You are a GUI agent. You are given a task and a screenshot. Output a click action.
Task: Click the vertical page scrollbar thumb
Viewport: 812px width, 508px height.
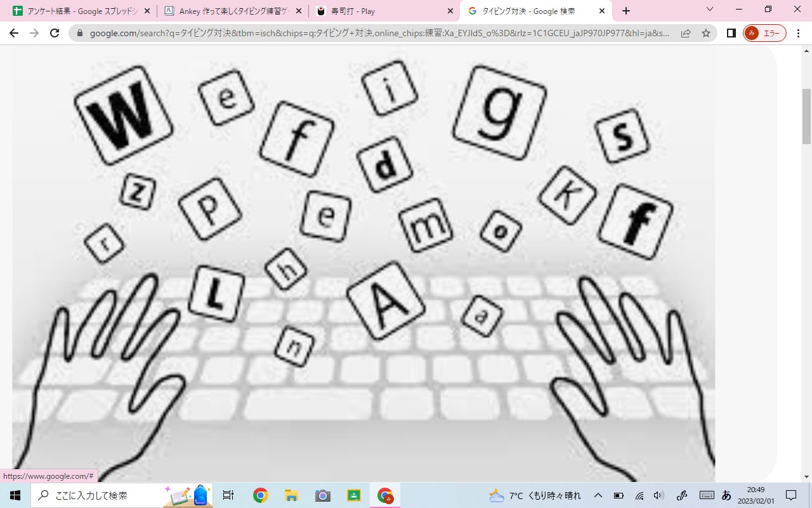point(806,117)
